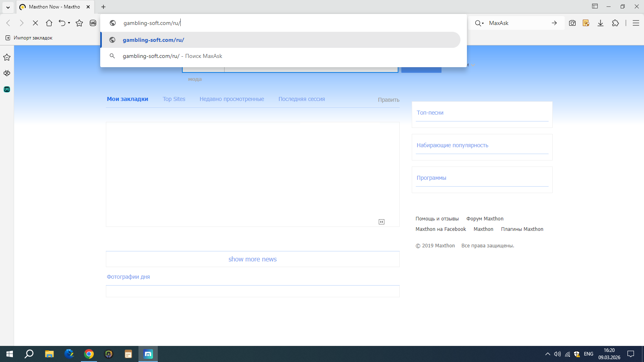
Task: Open the extensions puzzle icon
Action: coord(615,23)
